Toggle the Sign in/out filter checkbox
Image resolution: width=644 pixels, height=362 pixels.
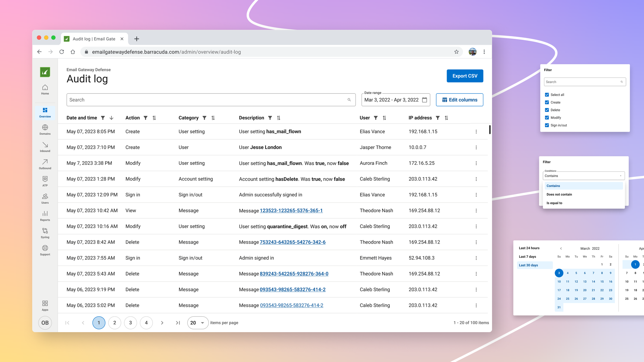(x=547, y=125)
